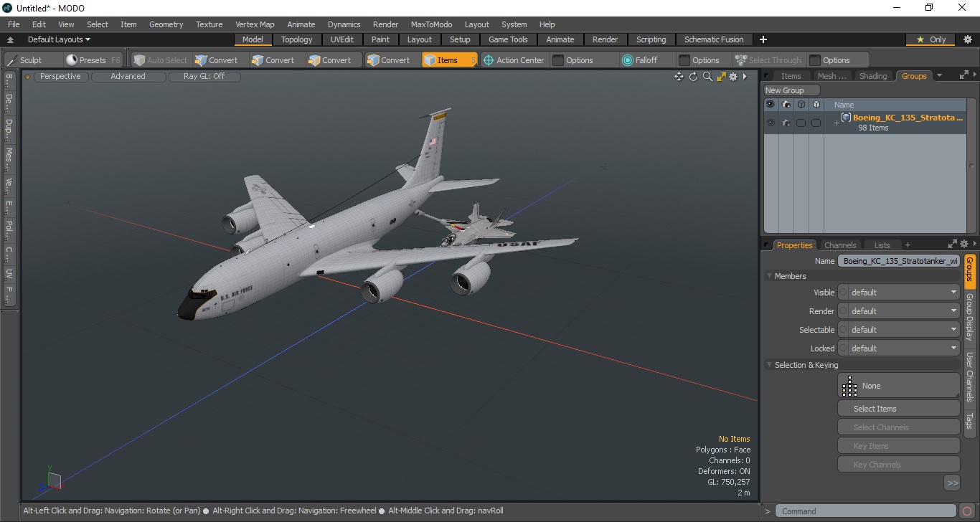980x522 pixels.
Task: Open the Default Layouts dropdown
Action: [59, 39]
